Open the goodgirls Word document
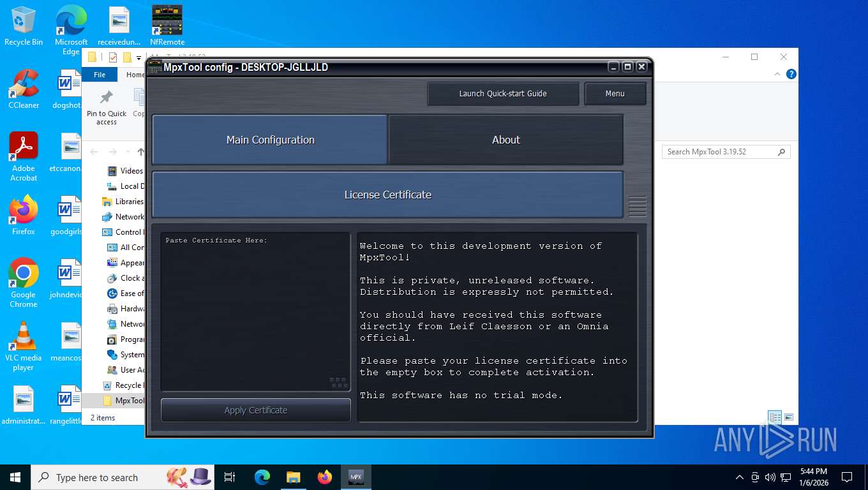The width and height of the screenshot is (868, 490). click(x=66, y=216)
